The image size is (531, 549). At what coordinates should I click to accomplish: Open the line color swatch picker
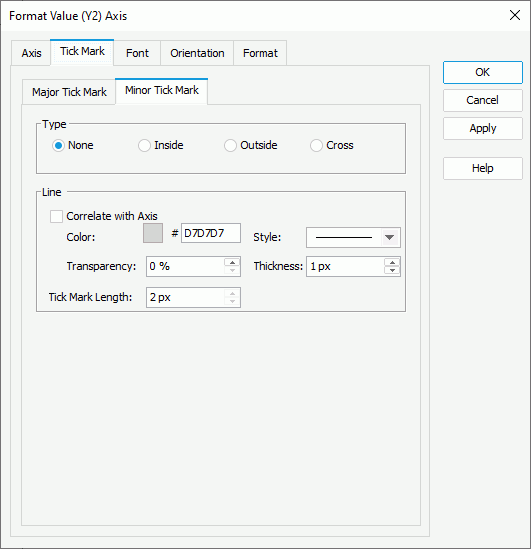tap(153, 233)
